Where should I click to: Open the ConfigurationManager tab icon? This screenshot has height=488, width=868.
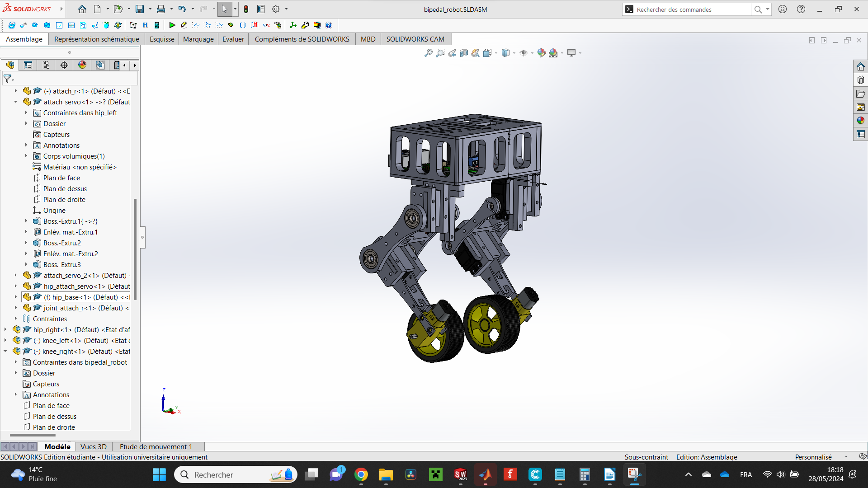tap(46, 66)
